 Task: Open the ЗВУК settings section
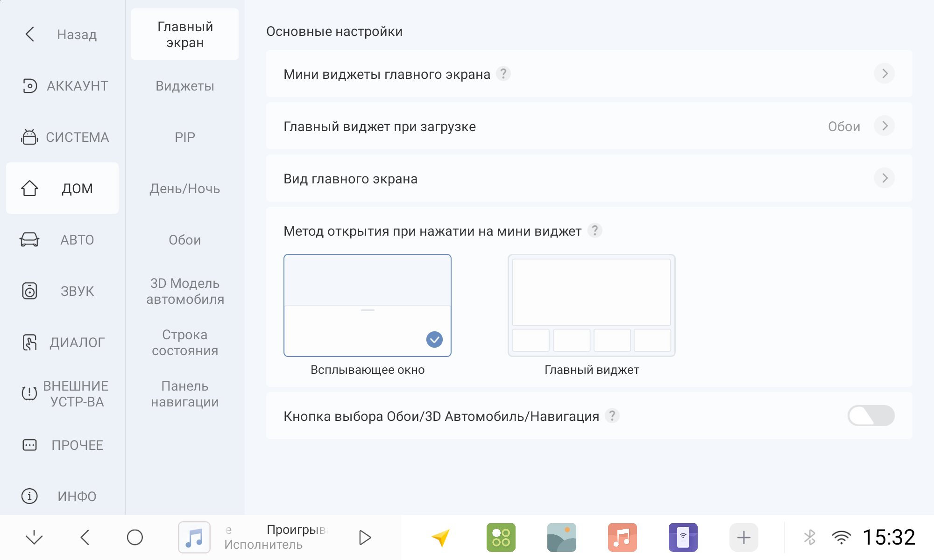(x=63, y=291)
